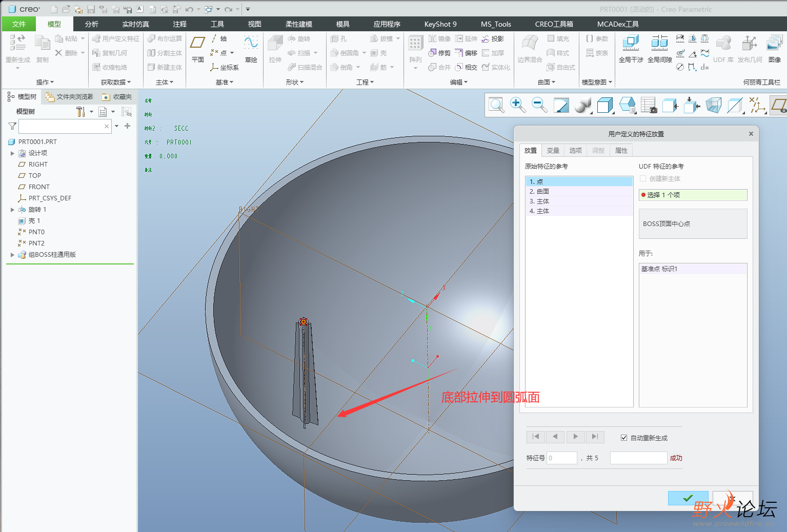The height and width of the screenshot is (532, 787).
Task: Click the Offset (偏移) tool
Action: [466, 53]
